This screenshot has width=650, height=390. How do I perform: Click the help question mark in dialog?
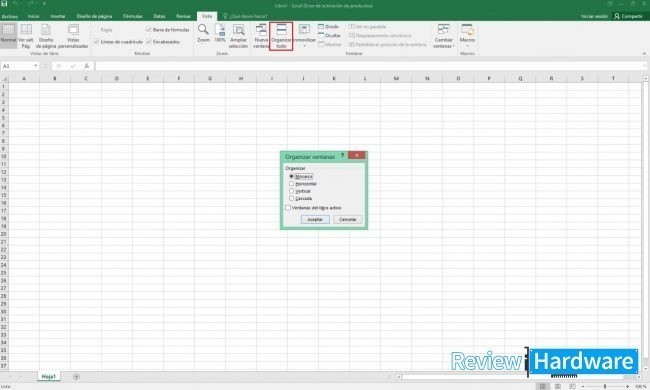click(x=342, y=155)
